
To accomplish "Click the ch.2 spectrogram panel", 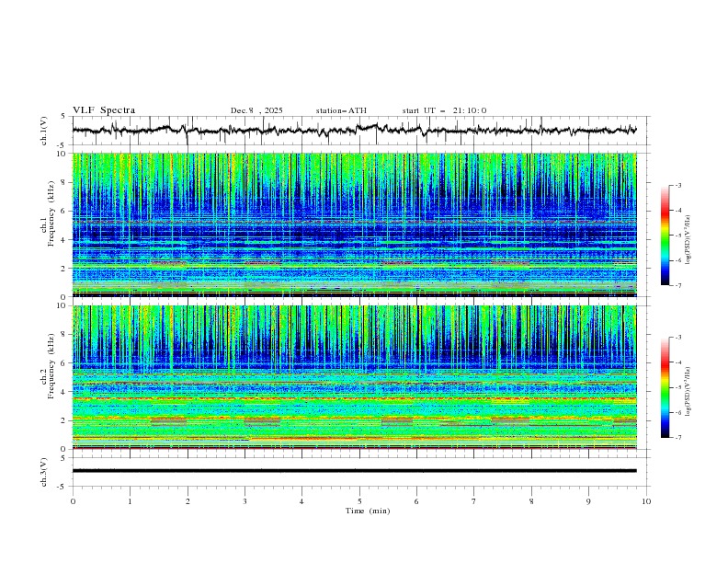I will click(x=354, y=377).
